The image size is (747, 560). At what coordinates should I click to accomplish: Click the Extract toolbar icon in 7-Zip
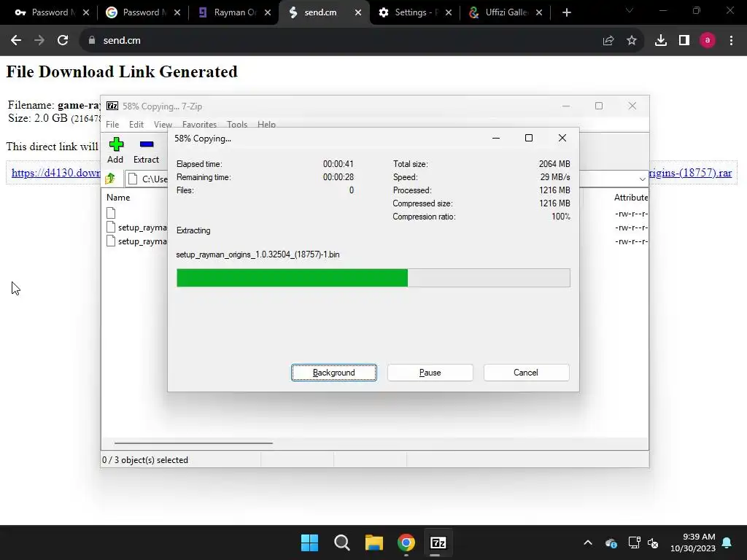click(146, 144)
